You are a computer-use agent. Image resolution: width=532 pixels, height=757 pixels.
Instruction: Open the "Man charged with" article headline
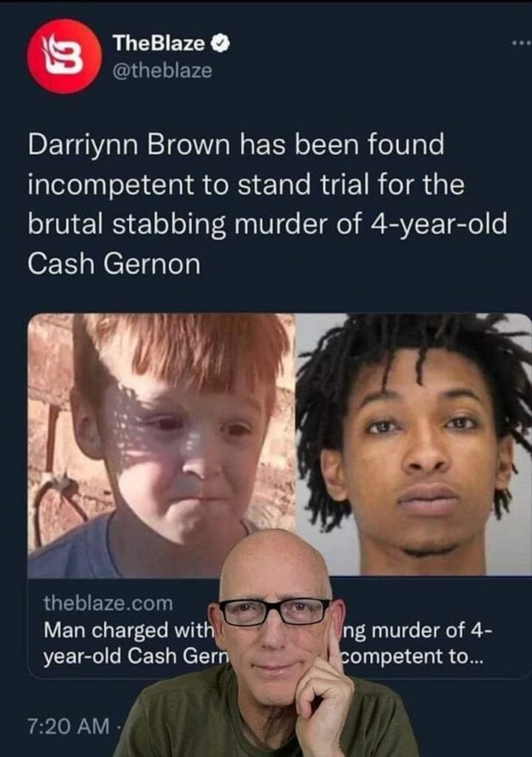[129, 630]
